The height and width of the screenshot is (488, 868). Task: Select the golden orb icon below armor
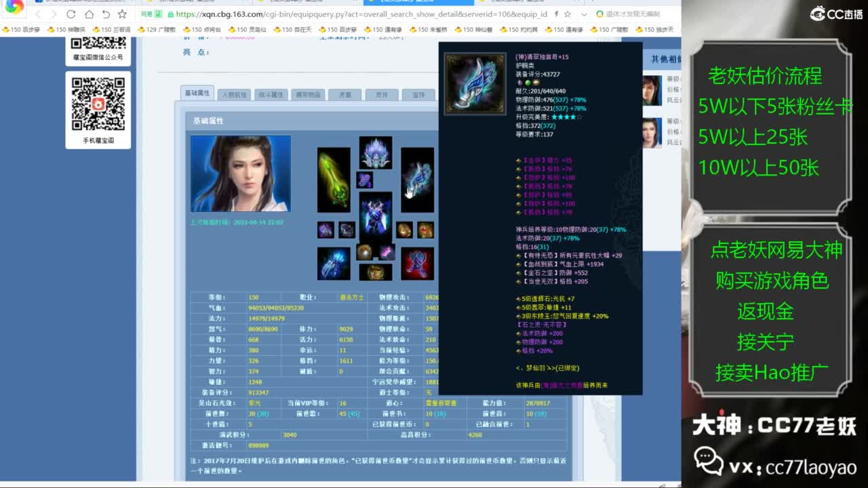click(365, 252)
